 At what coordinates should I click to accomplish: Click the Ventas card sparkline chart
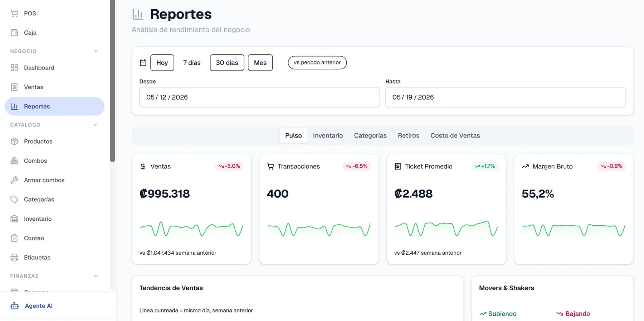pyautogui.click(x=191, y=229)
